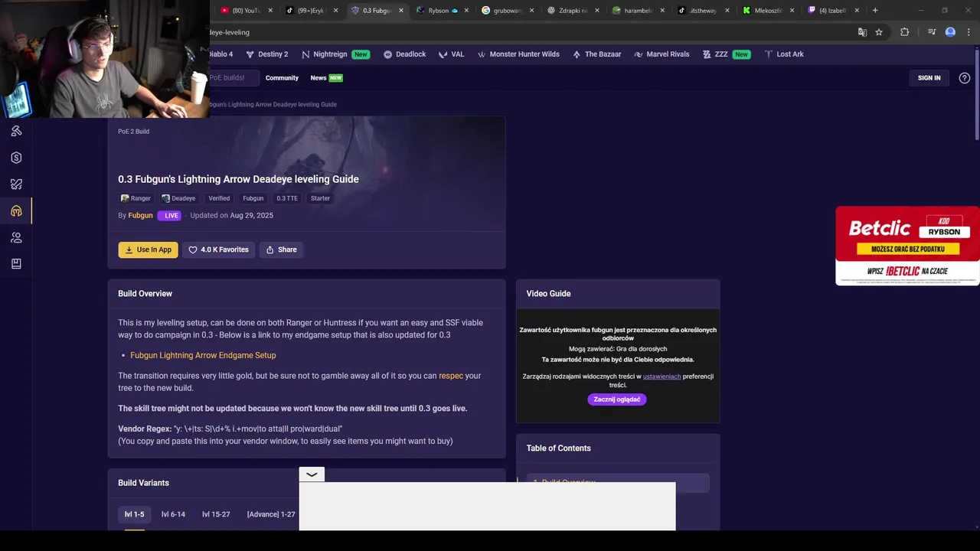Click the browser translate page icon
980x551 pixels.
(x=862, y=32)
